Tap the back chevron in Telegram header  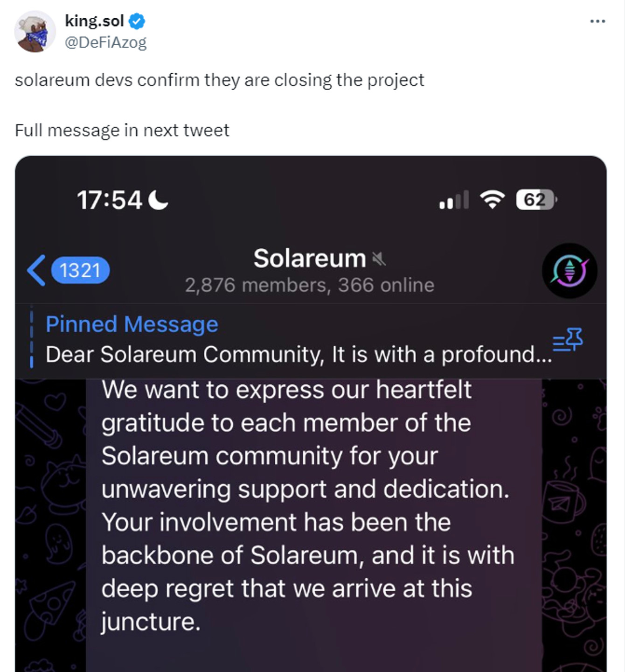[x=36, y=270]
